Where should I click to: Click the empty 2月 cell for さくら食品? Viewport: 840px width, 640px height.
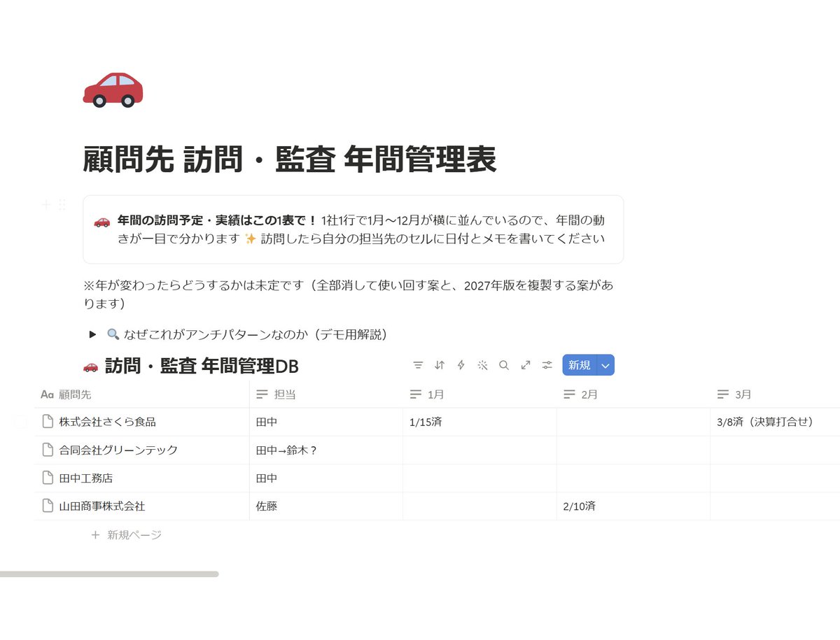[633, 422]
